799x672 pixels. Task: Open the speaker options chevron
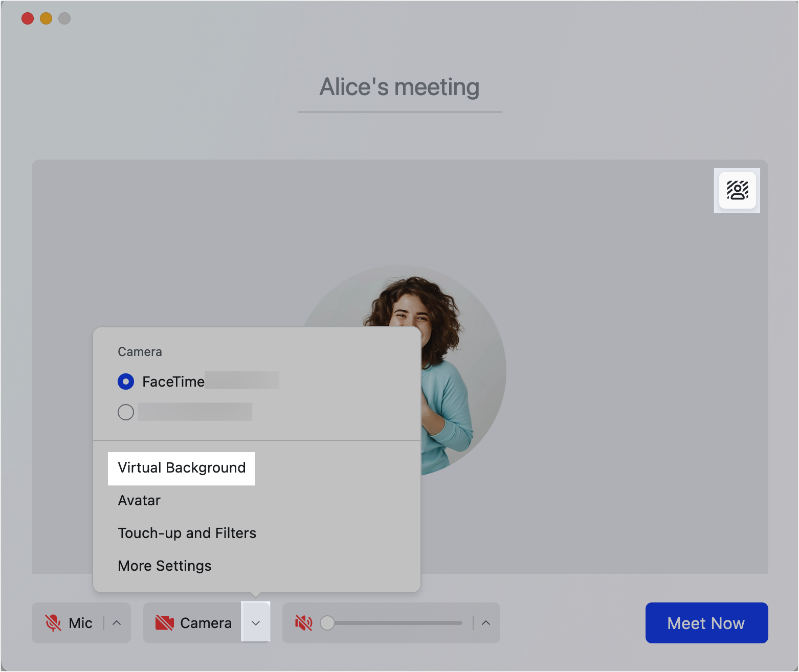click(486, 623)
